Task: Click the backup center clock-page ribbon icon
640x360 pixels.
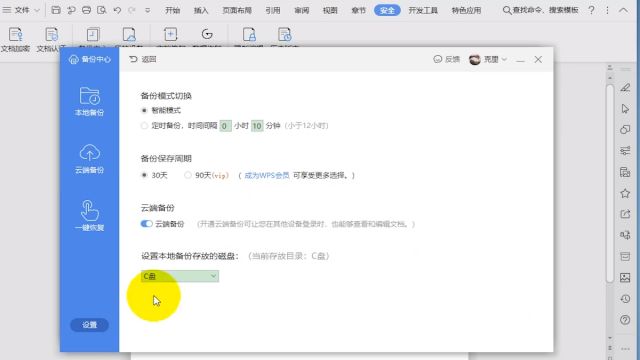Action: click(93, 35)
